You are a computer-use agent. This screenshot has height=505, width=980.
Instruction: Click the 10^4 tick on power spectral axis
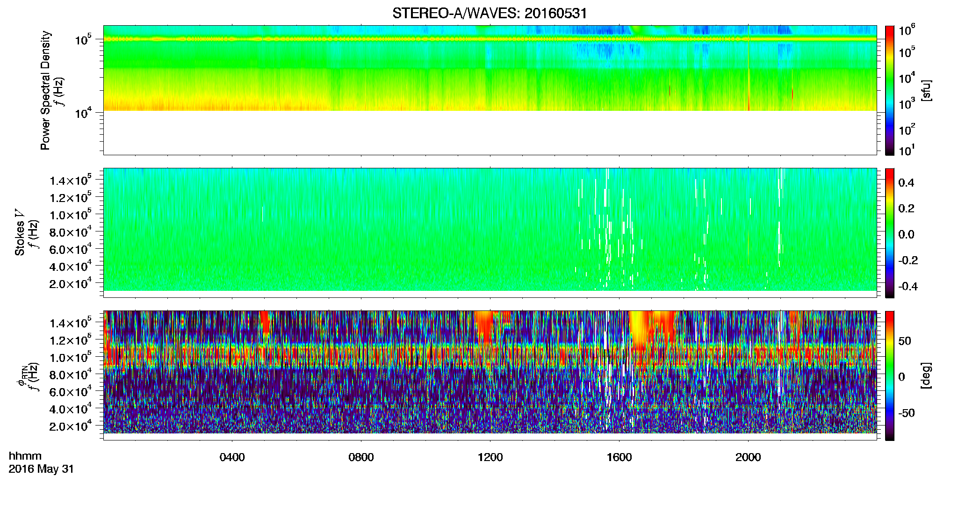tap(84, 112)
